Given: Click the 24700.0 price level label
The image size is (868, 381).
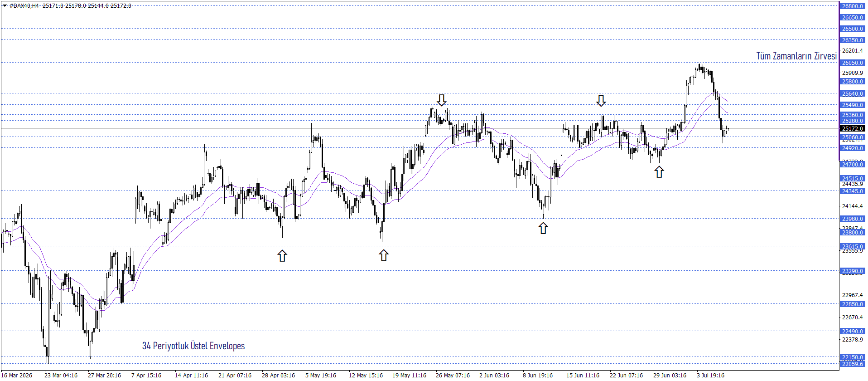Looking at the screenshot, I should point(852,165).
